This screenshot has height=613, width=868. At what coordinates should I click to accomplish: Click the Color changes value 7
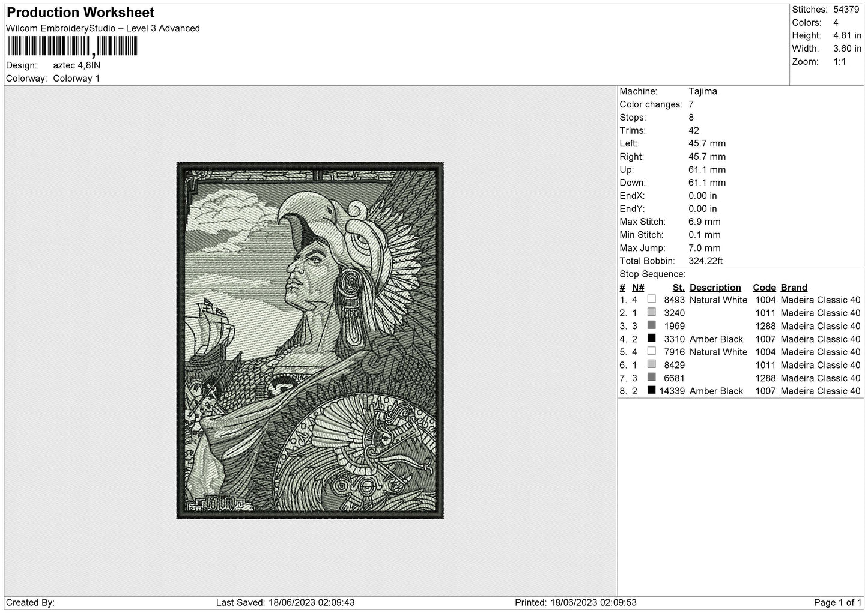(x=691, y=104)
